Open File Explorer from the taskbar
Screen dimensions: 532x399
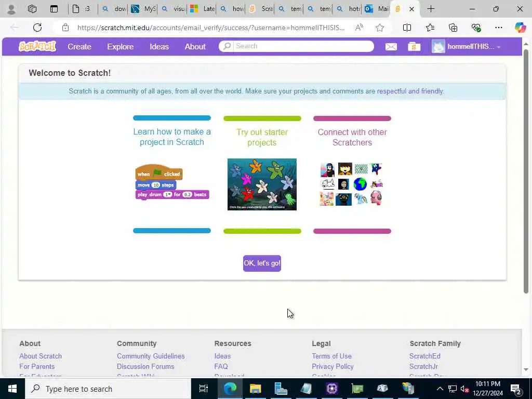click(255, 389)
